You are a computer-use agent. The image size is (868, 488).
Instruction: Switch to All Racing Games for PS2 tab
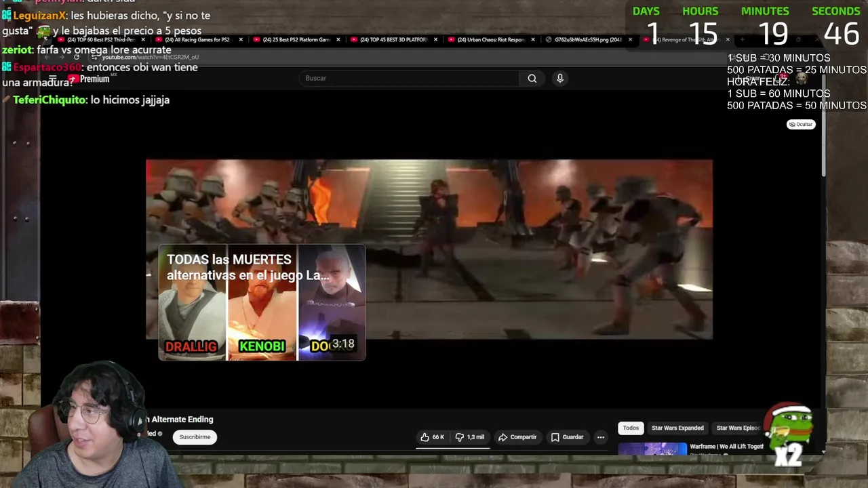(197, 40)
